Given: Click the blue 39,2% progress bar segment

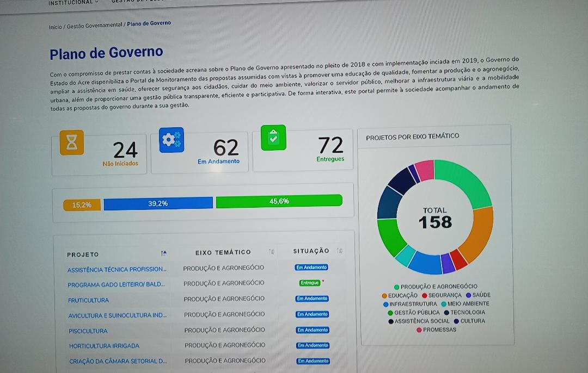Looking at the screenshot, I should coord(158,203).
